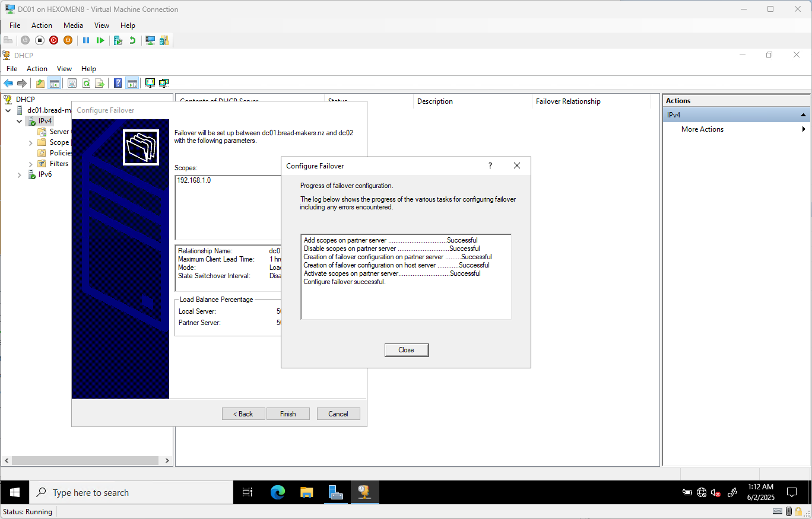Collapse the IPv4 Actions pane section
This screenshot has width=812, height=519.
(803, 114)
